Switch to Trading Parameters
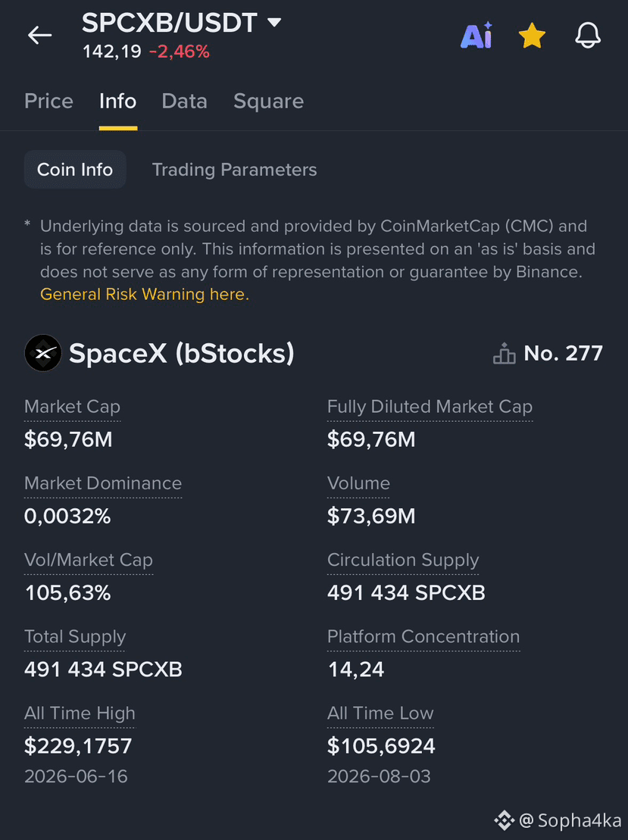 234,170
